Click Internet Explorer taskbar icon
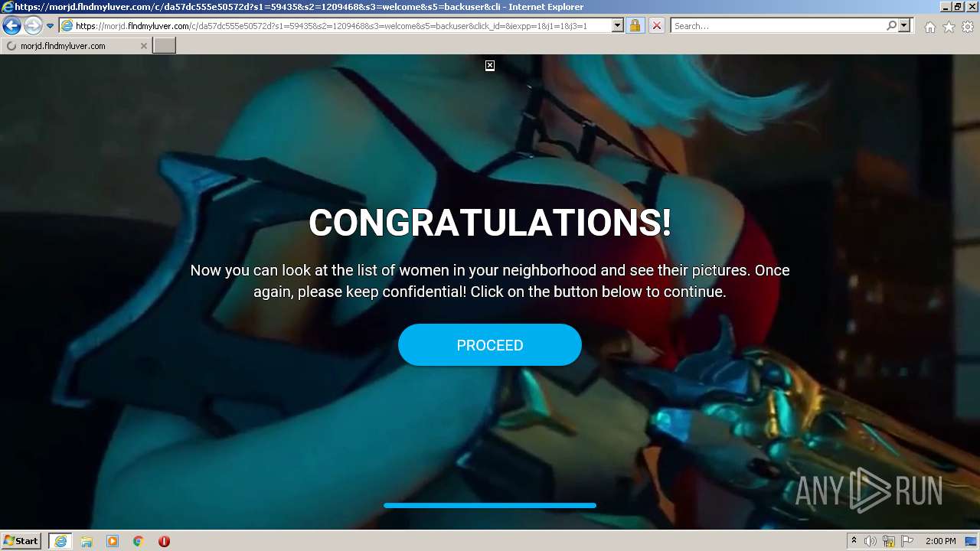 click(60, 541)
